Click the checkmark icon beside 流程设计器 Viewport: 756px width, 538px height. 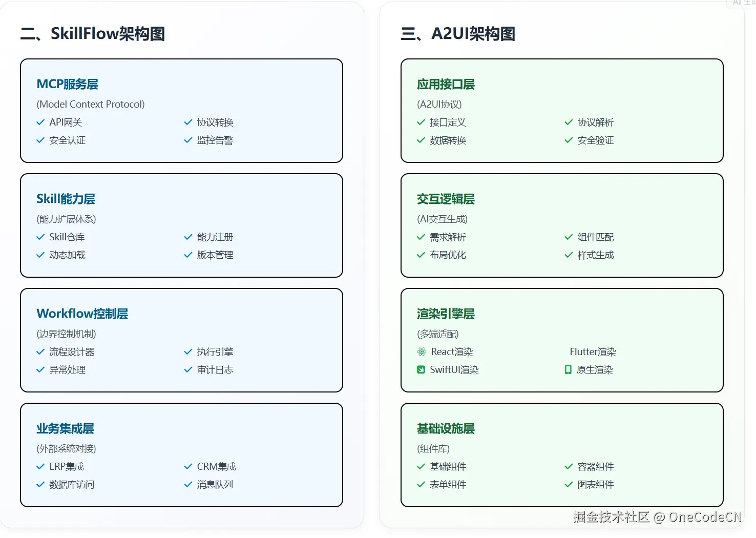[40, 351]
